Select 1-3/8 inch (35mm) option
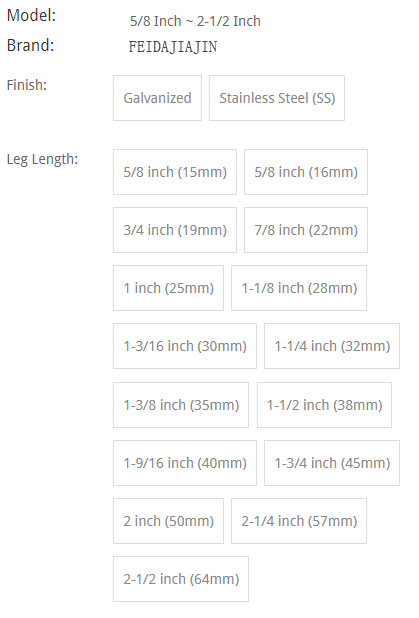Viewport: 419px width, 618px height. pyautogui.click(x=181, y=405)
